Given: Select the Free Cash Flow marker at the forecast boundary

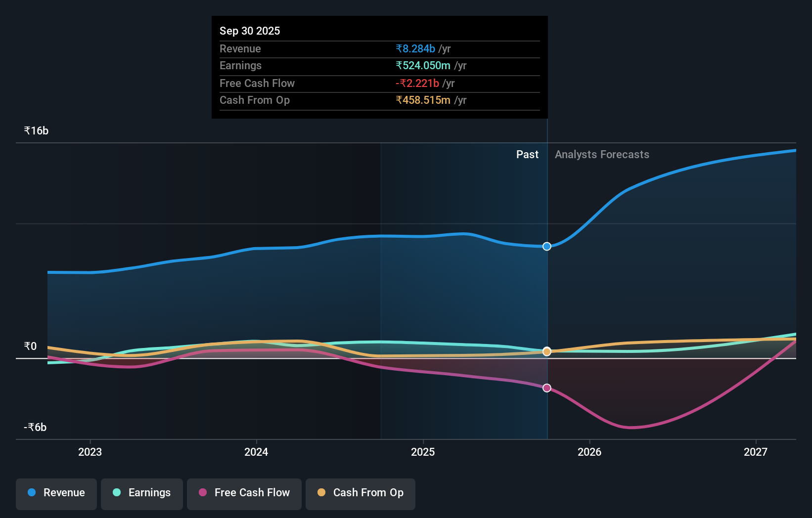Looking at the screenshot, I should click(546, 388).
